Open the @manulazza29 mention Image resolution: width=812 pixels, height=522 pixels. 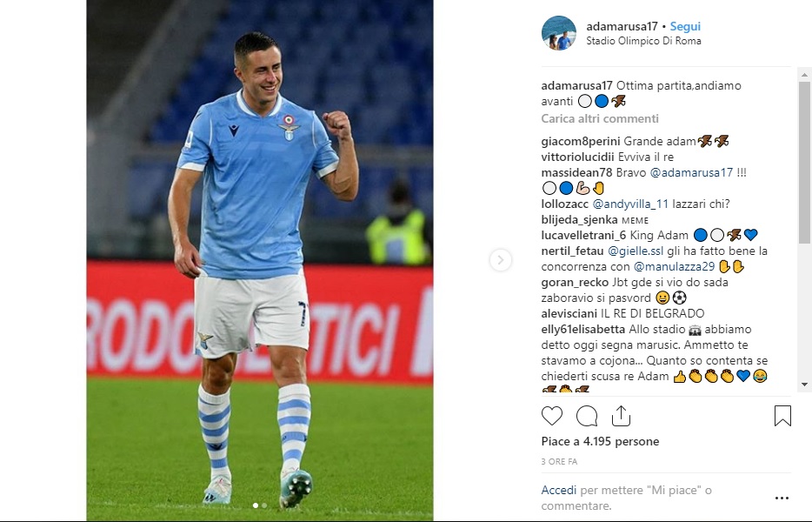[x=674, y=267]
